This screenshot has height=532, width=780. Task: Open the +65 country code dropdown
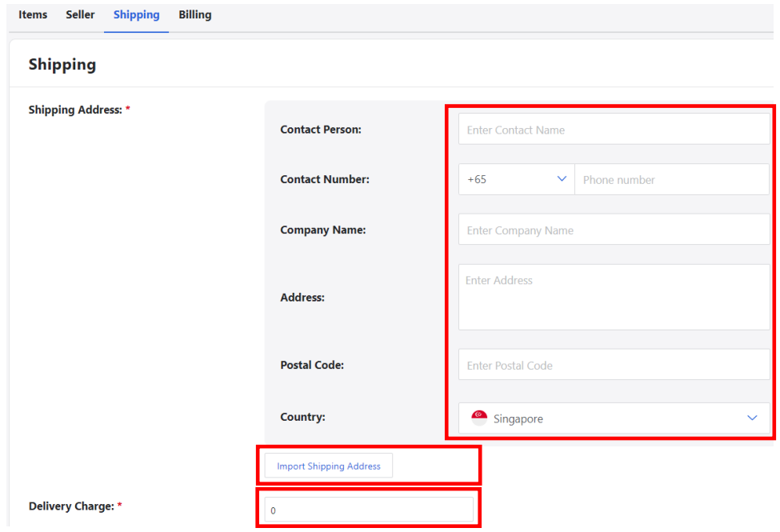point(516,179)
